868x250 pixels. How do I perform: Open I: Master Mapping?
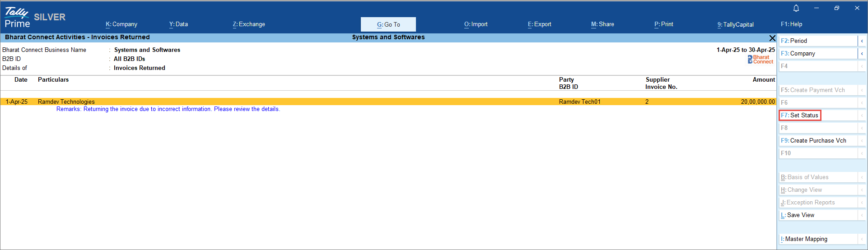818,239
